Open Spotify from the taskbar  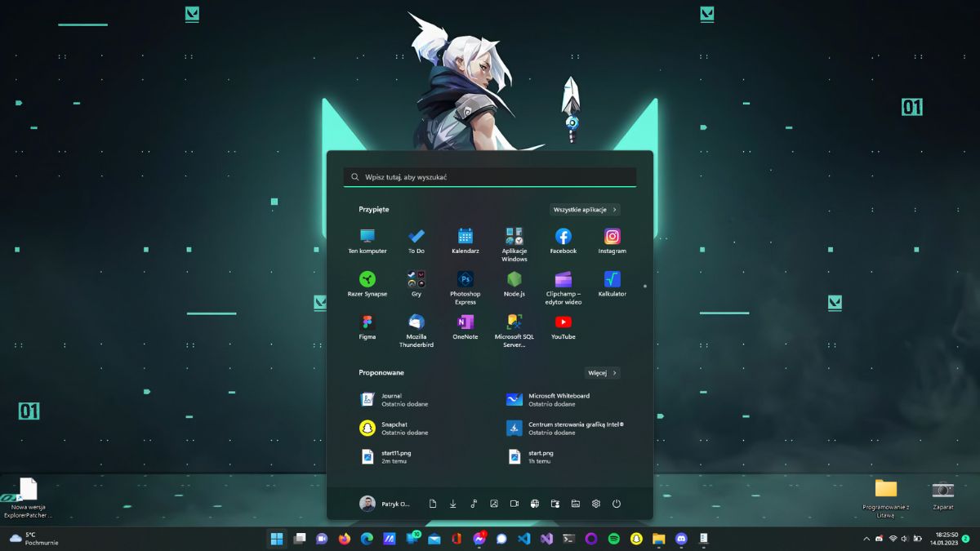point(614,539)
